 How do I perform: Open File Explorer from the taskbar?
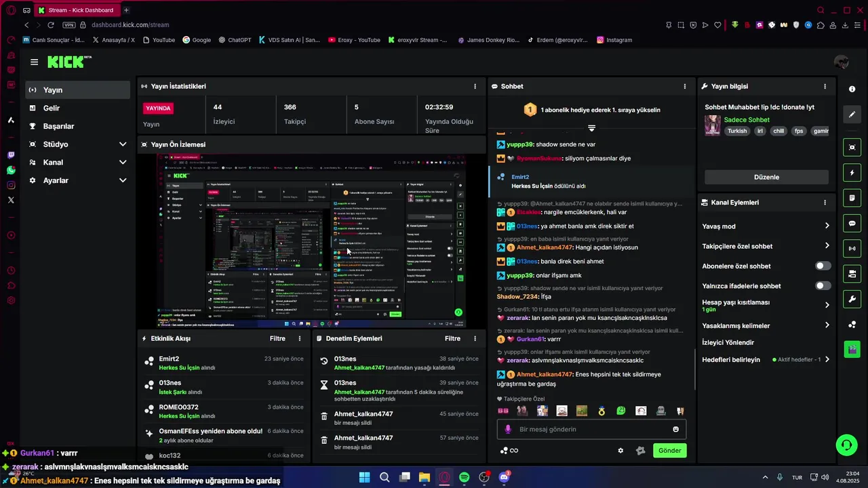click(x=425, y=477)
